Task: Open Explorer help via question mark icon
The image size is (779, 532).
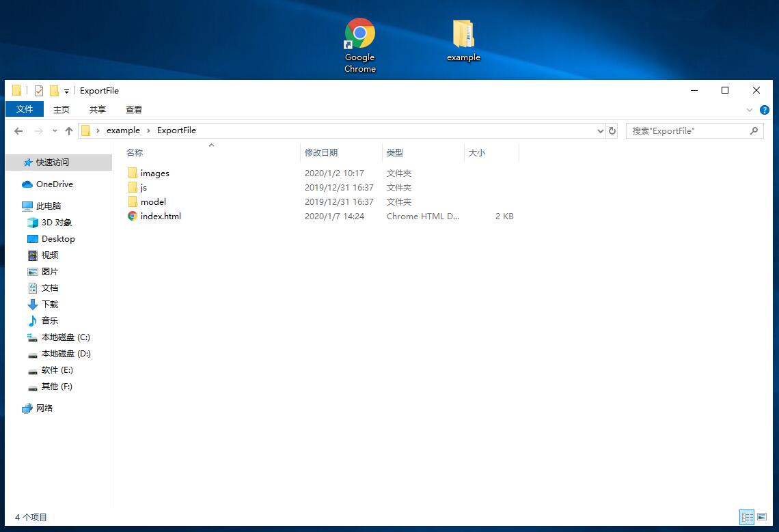Action: pos(765,109)
